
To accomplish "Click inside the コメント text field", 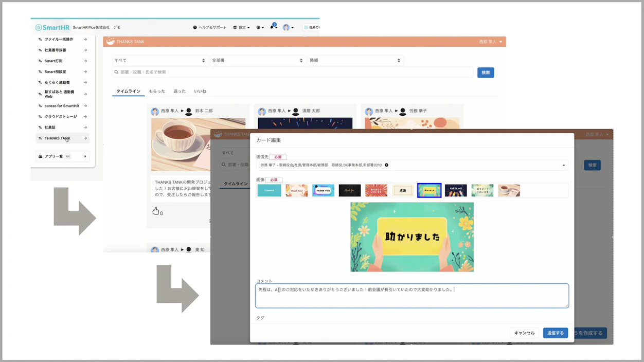I will click(412, 295).
